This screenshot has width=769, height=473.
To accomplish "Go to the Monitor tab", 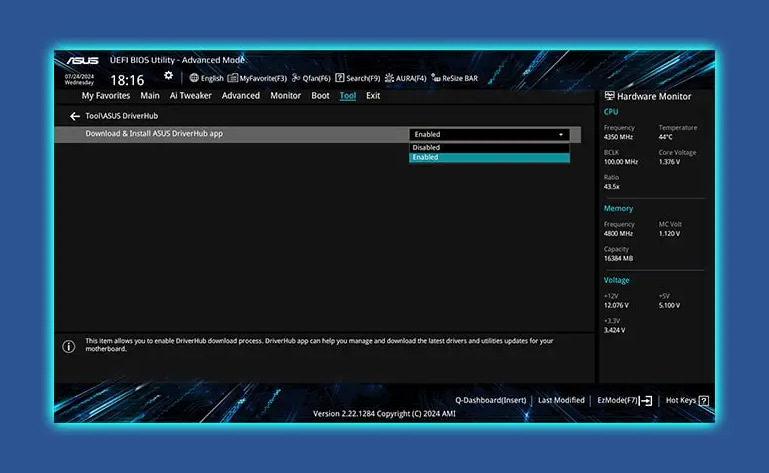I will (285, 96).
